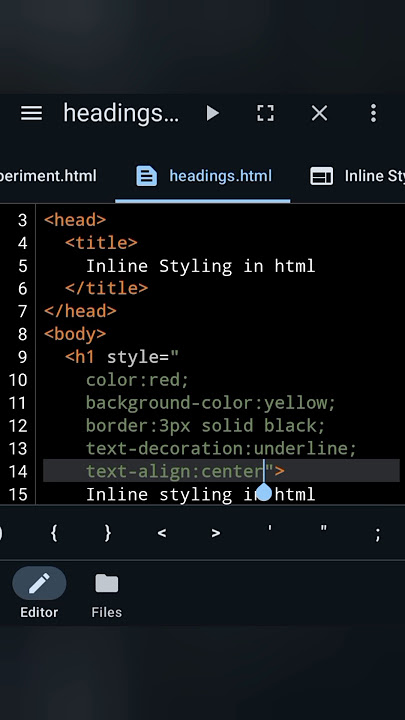This screenshot has width=405, height=720.
Task: Switch to the experiment.html tab
Action: [x=48, y=176]
